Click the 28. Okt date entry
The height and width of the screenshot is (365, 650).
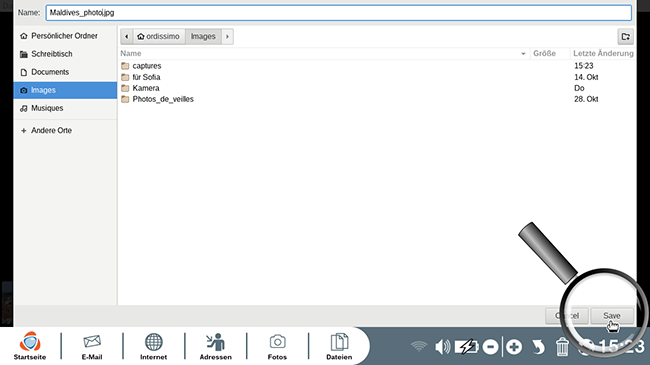click(x=586, y=99)
